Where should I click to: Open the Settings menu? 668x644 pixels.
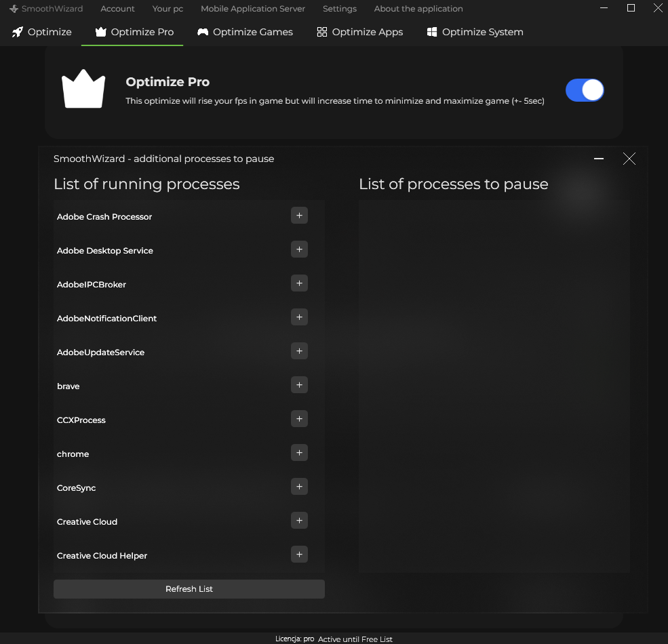[340, 9]
